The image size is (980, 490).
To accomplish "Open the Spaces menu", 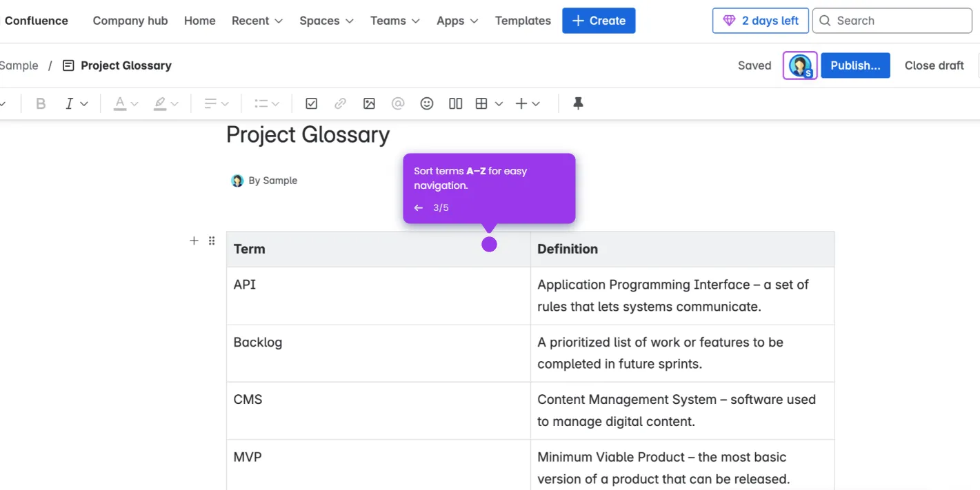I will (326, 21).
